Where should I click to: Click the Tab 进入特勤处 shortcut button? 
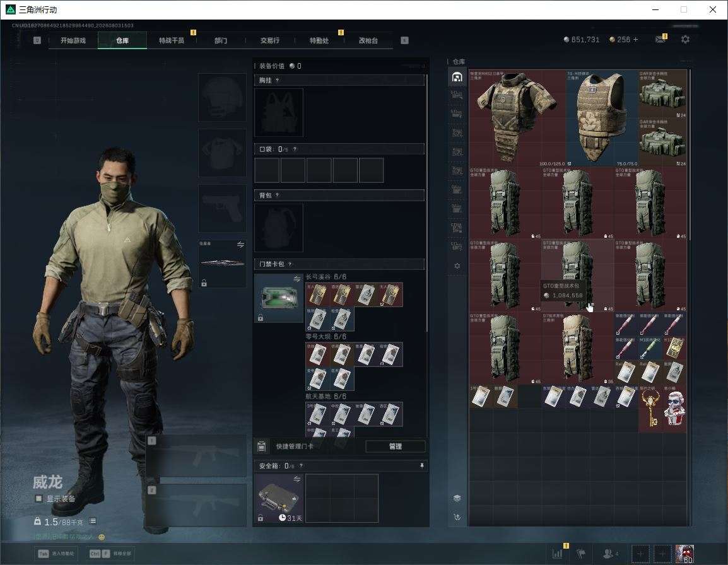click(56, 554)
